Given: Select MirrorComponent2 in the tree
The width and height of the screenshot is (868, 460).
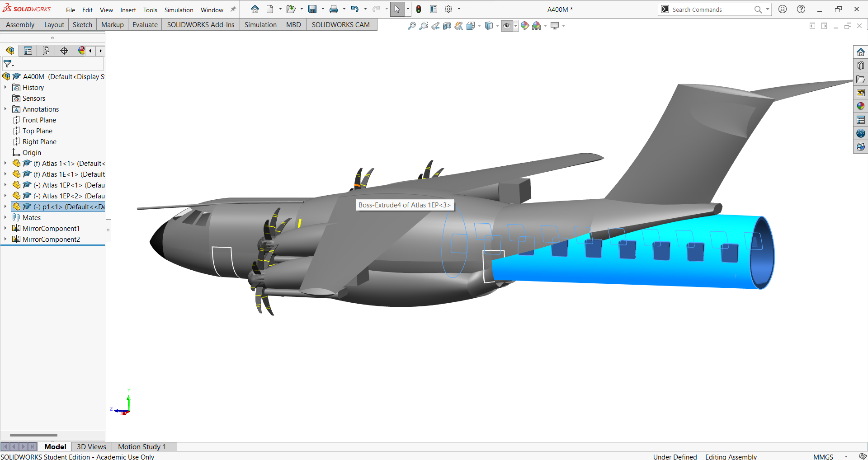Looking at the screenshot, I should click(51, 239).
